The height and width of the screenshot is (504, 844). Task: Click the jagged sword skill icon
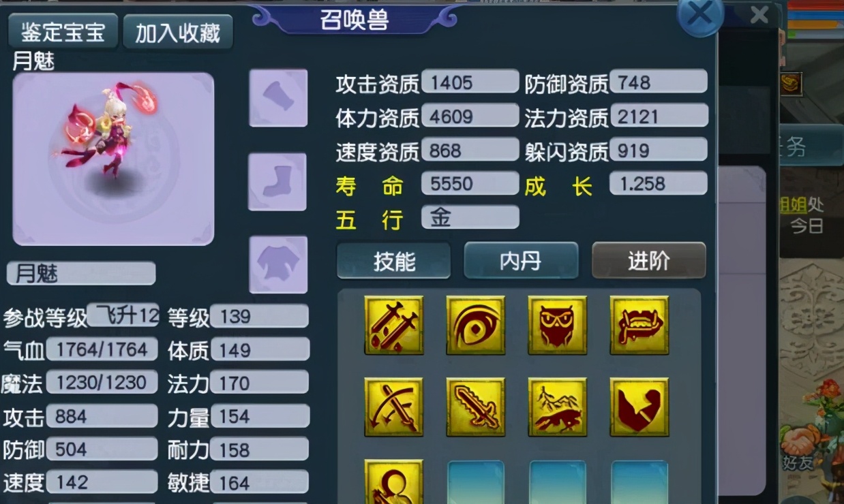click(x=476, y=407)
